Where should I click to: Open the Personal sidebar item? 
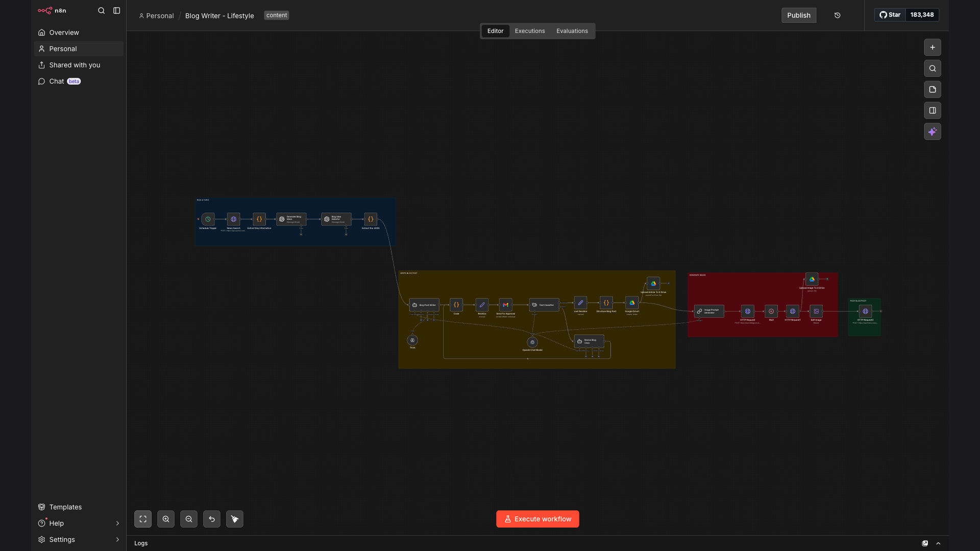[79, 49]
